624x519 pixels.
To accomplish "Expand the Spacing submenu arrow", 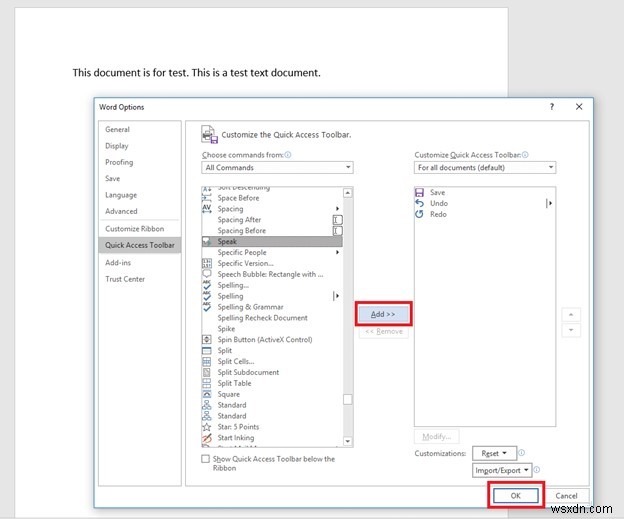I will click(x=337, y=209).
